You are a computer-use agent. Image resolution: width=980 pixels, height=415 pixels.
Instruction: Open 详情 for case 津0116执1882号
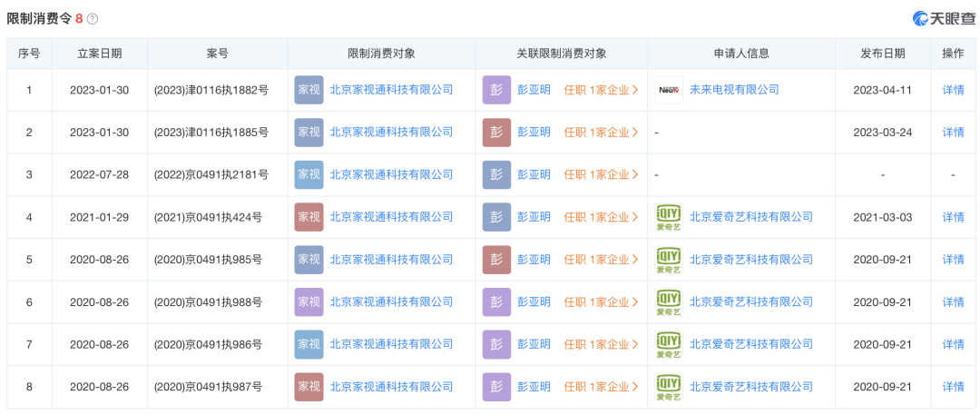point(953,90)
